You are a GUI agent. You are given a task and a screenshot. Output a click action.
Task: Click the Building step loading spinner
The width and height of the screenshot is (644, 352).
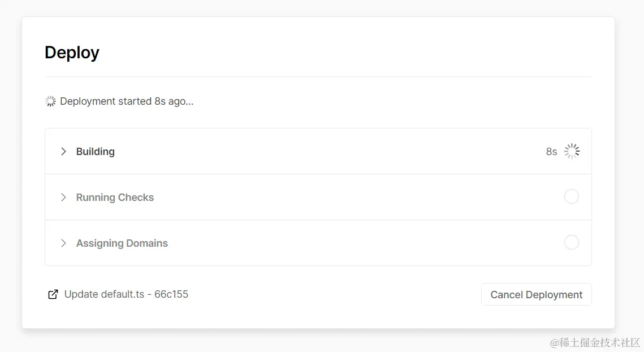coord(572,151)
